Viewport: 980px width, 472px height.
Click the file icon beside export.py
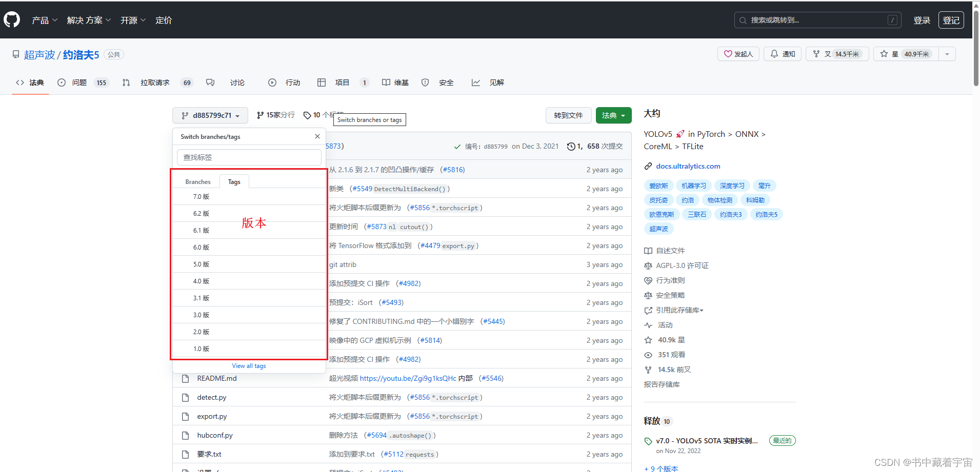pos(186,417)
